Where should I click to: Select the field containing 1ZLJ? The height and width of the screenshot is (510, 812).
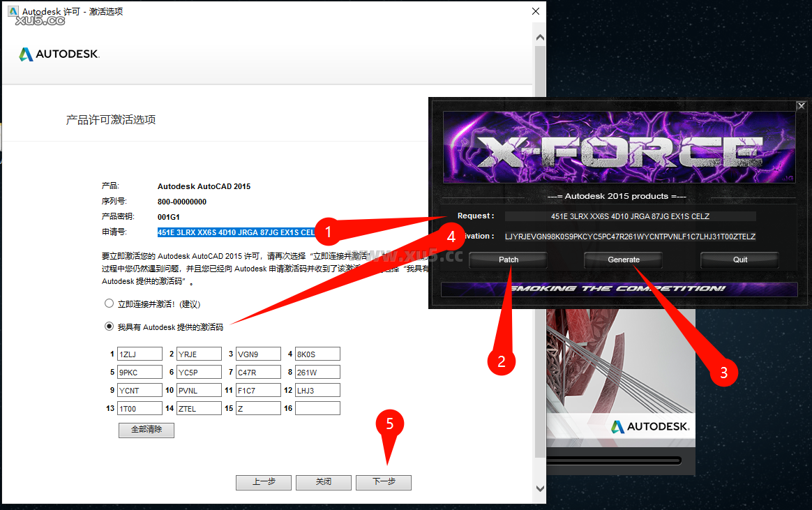140,353
